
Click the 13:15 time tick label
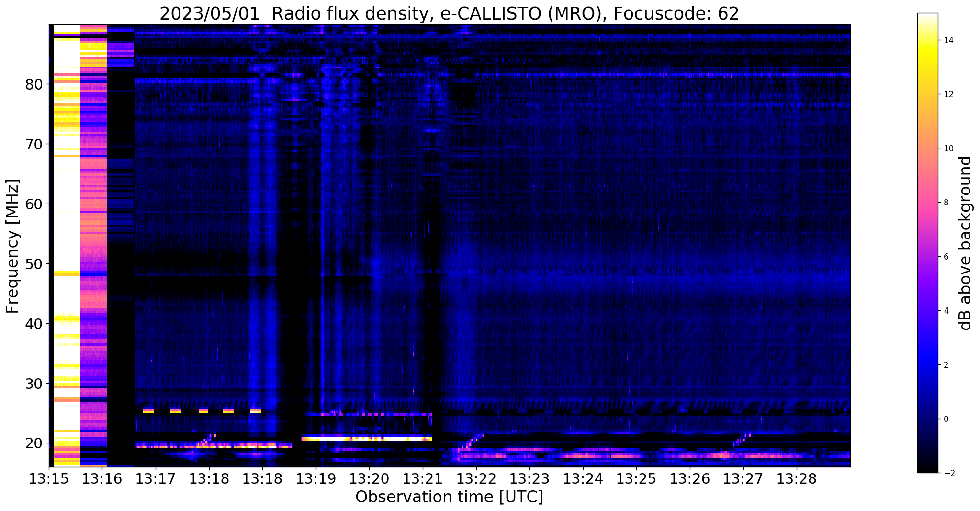point(49,479)
